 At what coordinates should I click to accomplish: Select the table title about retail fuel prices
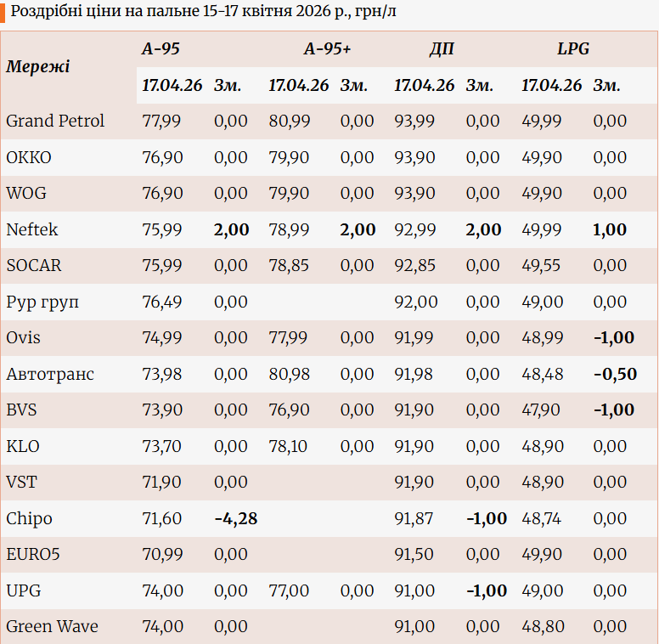coord(204,12)
